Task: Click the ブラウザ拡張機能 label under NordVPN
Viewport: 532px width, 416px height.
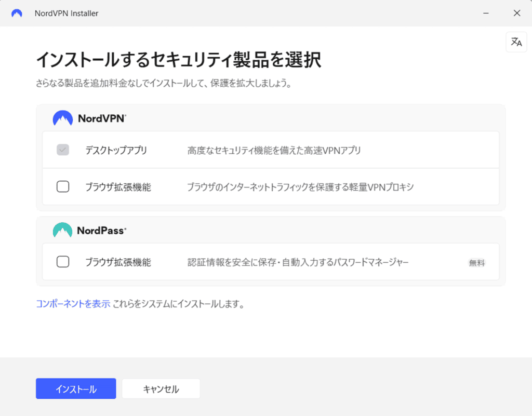Action: [x=118, y=187]
